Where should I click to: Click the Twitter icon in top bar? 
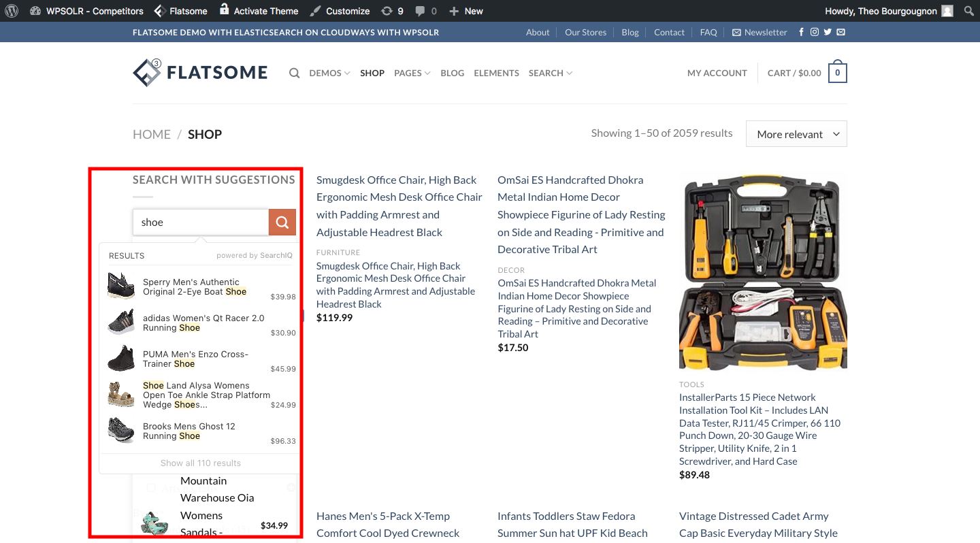pos(828,32)
